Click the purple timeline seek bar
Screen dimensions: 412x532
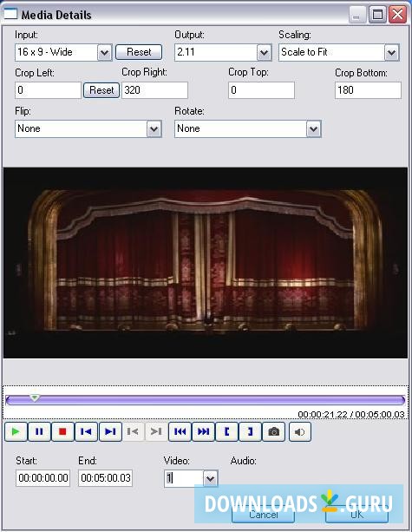pyautogui.click(x=206, y=400)
